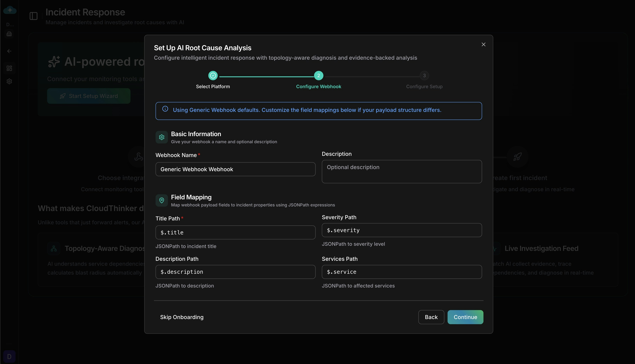Select the organization icon in the sidebar
This screenshot has height=364, width=635.
point(9,34)
